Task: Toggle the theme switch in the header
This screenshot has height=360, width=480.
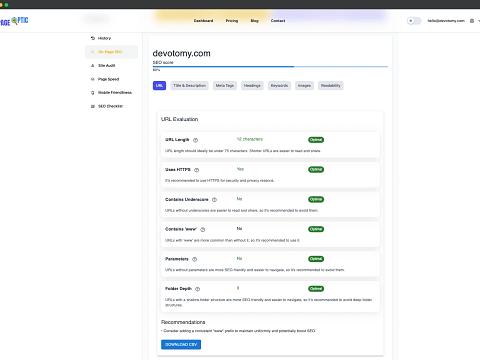Action: [414, 21]
